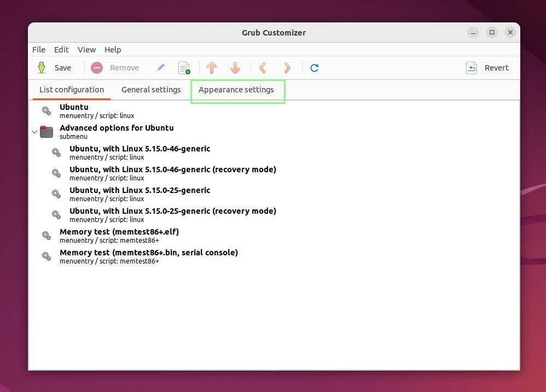Click the refresh configuration icon
Image resolution: width=546 pixels, height=392 pixels.
[x=315, y=68]
